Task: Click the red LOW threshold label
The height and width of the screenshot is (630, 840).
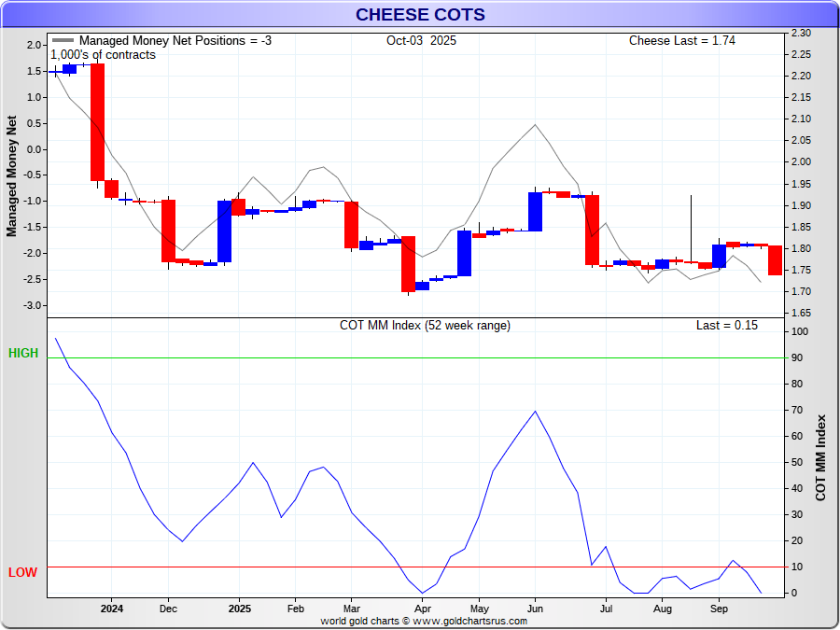Action: pos(23,572)
